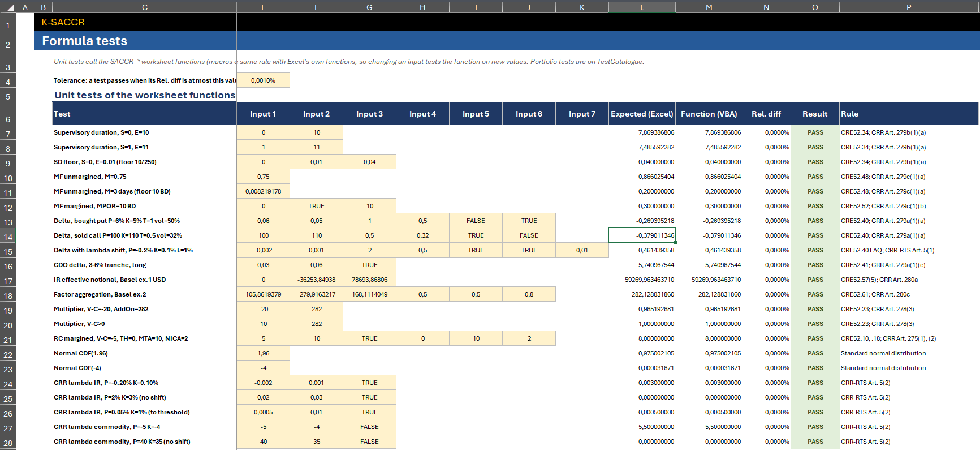Select column E header
This screenshot has width=980, height=450.
click(263, 7)
